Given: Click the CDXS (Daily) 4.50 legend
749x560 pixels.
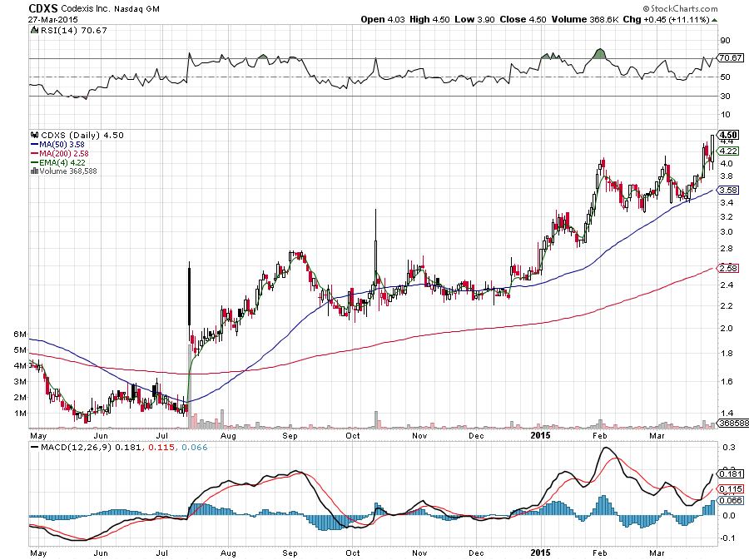Looking at the screenshot, I should pos(82,135).
